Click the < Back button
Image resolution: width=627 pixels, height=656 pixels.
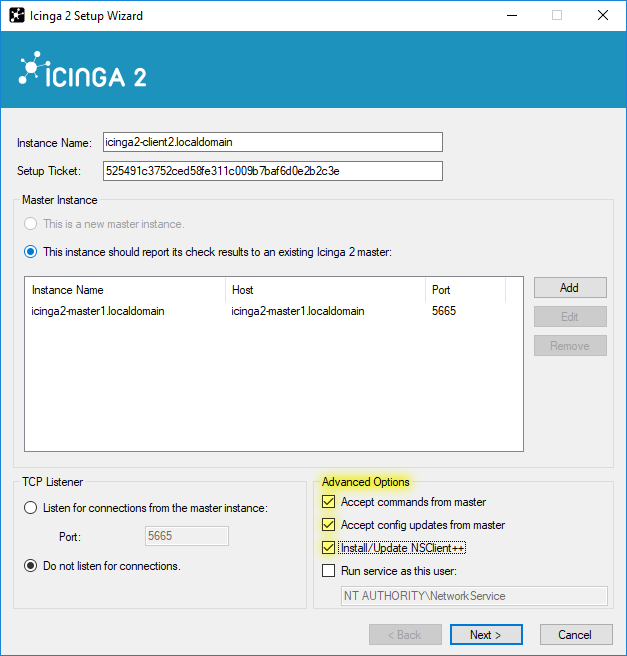tap(405, 635)
